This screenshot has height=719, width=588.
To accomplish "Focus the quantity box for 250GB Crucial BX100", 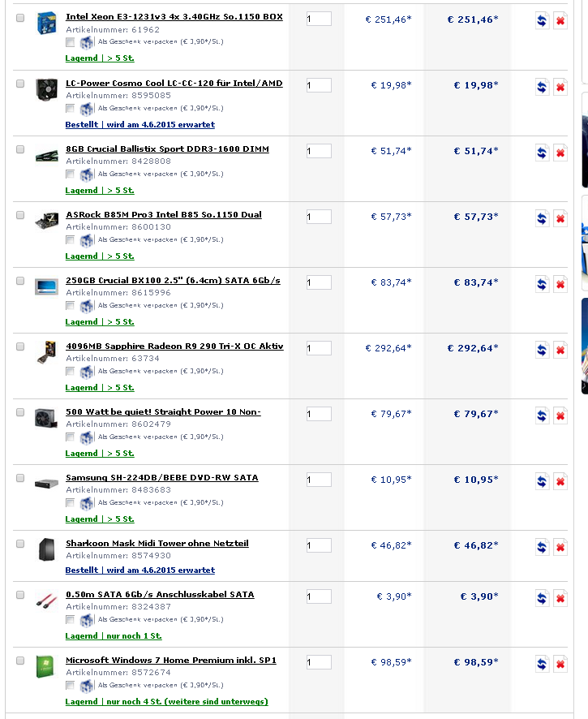I will pyautogui.click(x=319, y=282).
